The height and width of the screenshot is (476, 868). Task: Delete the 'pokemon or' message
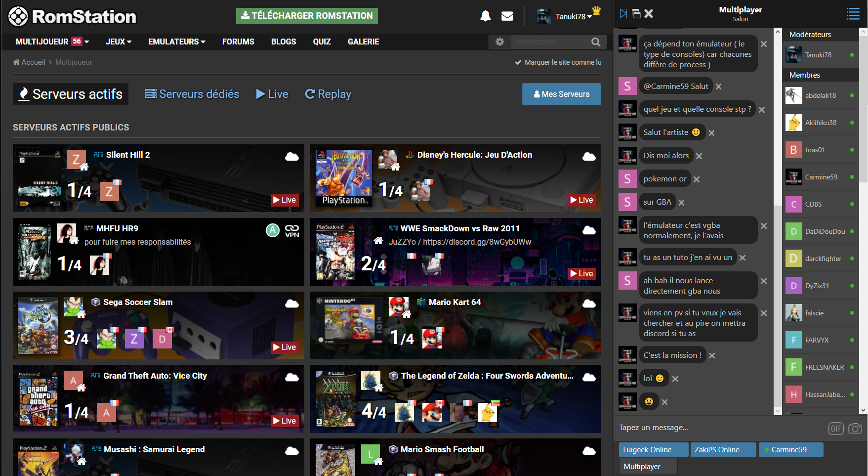pyautogui.click(x=697, y=179)
